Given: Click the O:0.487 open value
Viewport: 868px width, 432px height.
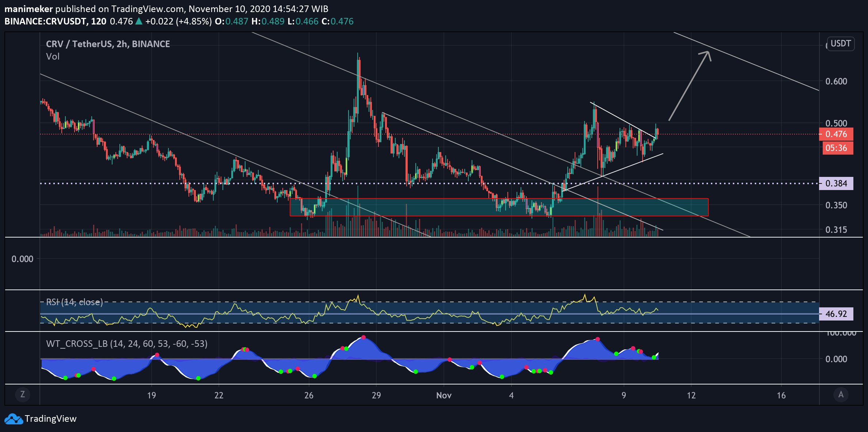Looking at the screenshot, I should [x=232, y=21].
